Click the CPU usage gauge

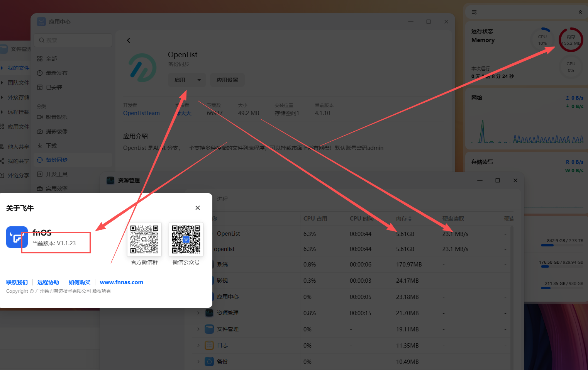tap(542, 40)
